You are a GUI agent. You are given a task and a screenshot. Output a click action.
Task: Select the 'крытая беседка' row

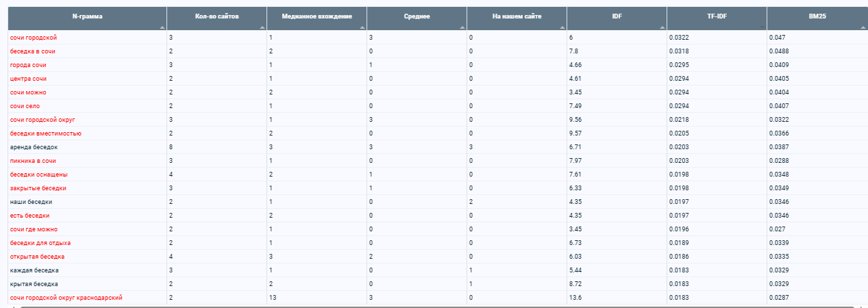click(434, 284)
